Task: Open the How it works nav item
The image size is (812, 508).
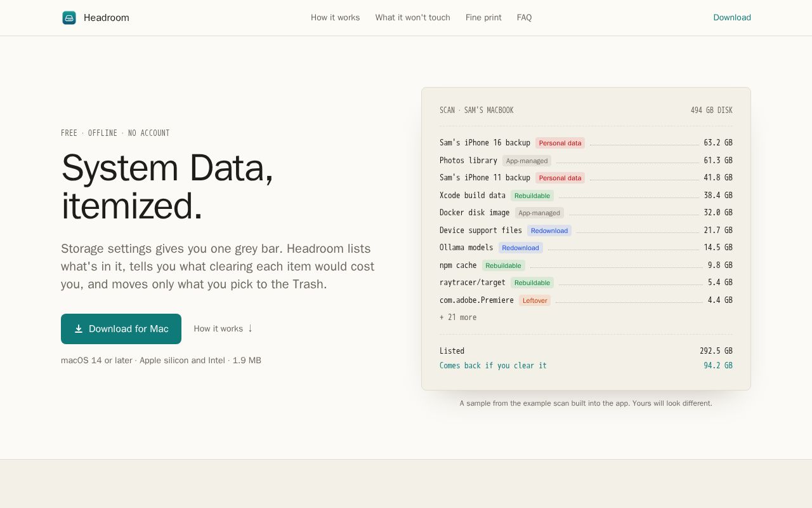Action: (335, 18)
